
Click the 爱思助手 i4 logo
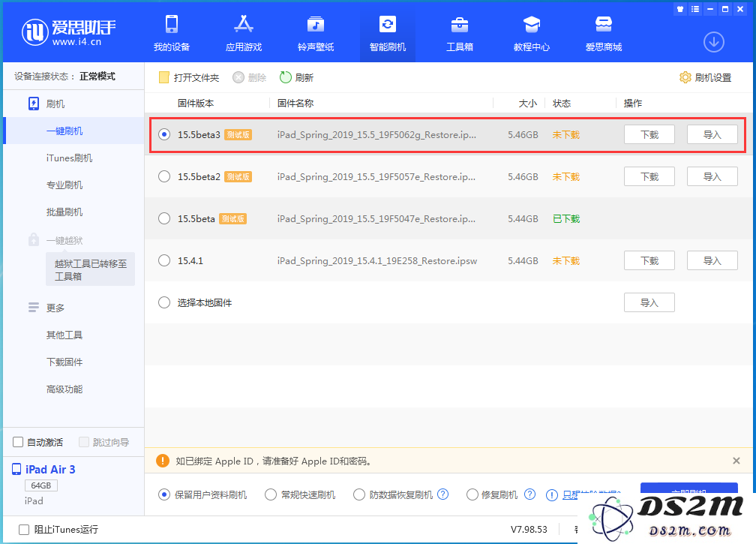(68, 32)
